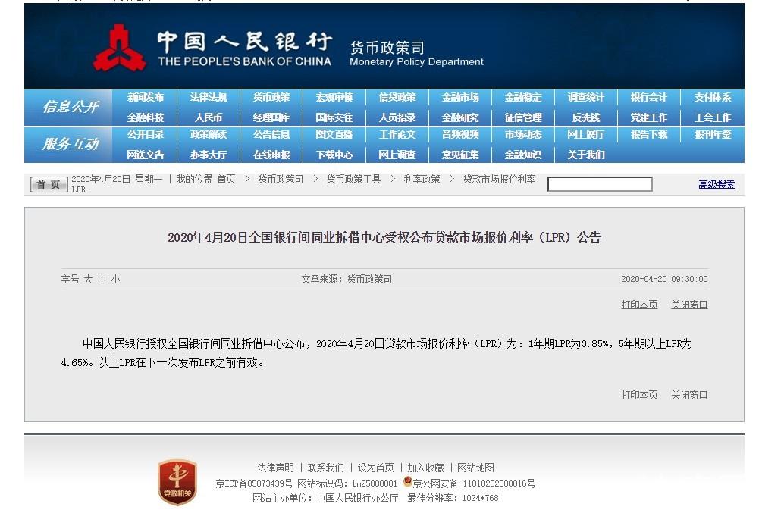Select 报刊年鉴 in the navigation bar
Image resolution: width=762 pixels, height=532 pixels.
[x=713, y=134]
